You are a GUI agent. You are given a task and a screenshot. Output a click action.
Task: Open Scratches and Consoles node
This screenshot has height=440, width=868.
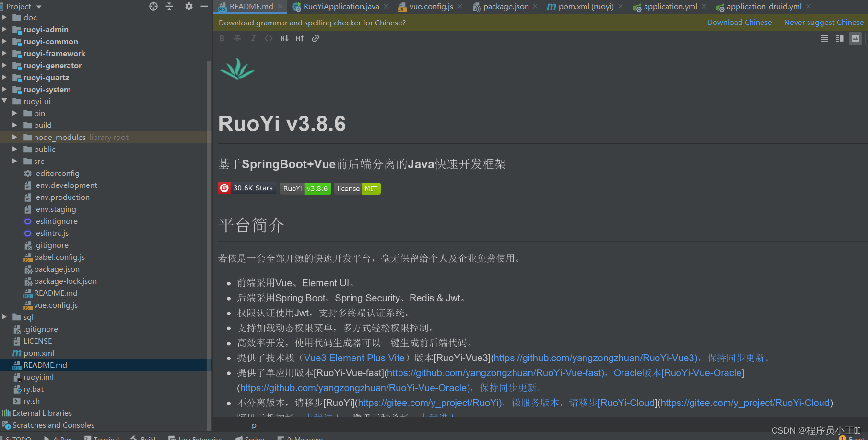(x=53, y=425)
